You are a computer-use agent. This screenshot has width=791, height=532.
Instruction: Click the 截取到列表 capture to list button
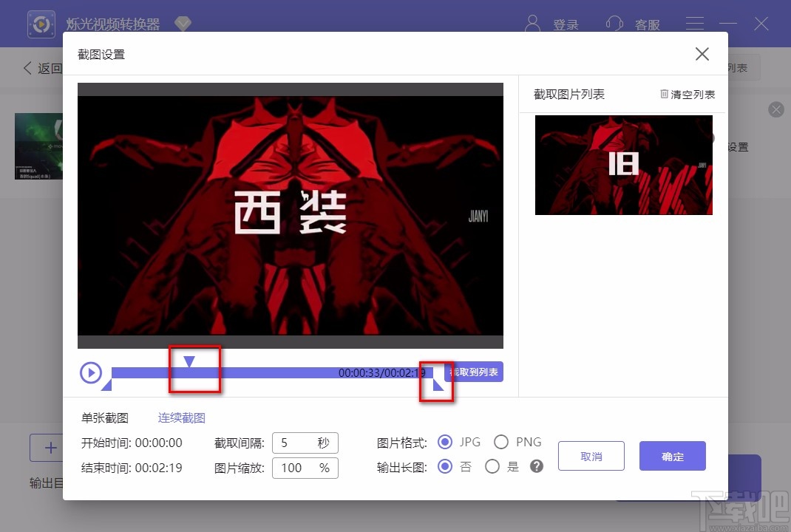[x=474, y=372]
